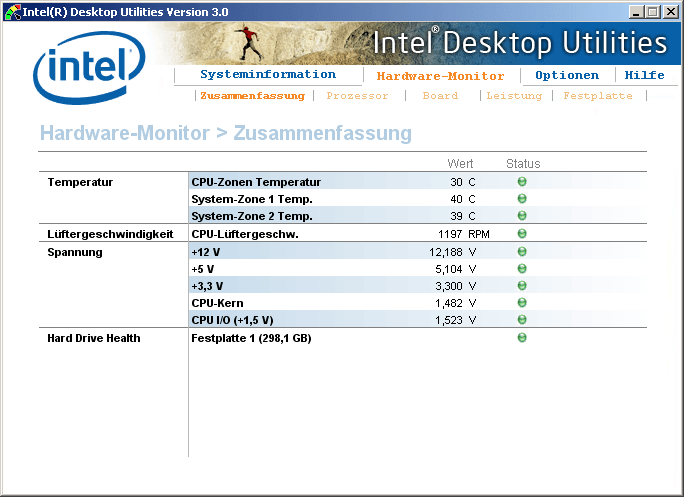
Task: Click green status icon for CPU-Lüftergeschw.
Action: click(x=522, y=233)
